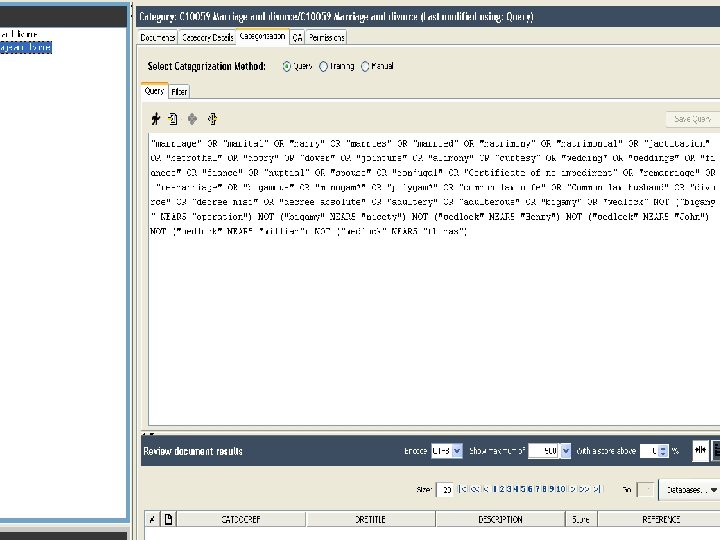Click the score above value field
Screen dimensions: 720x540
pyautogui.click(x=649, y=451)
